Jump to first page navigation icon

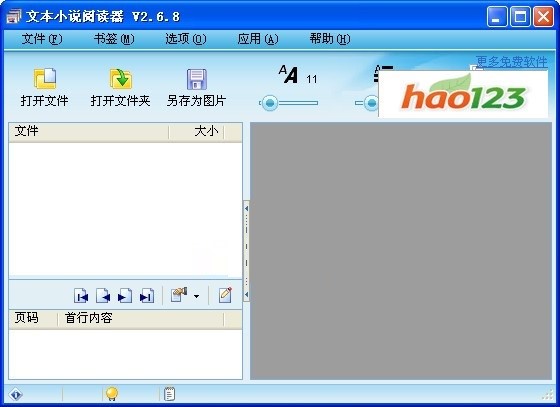(81, 296)
